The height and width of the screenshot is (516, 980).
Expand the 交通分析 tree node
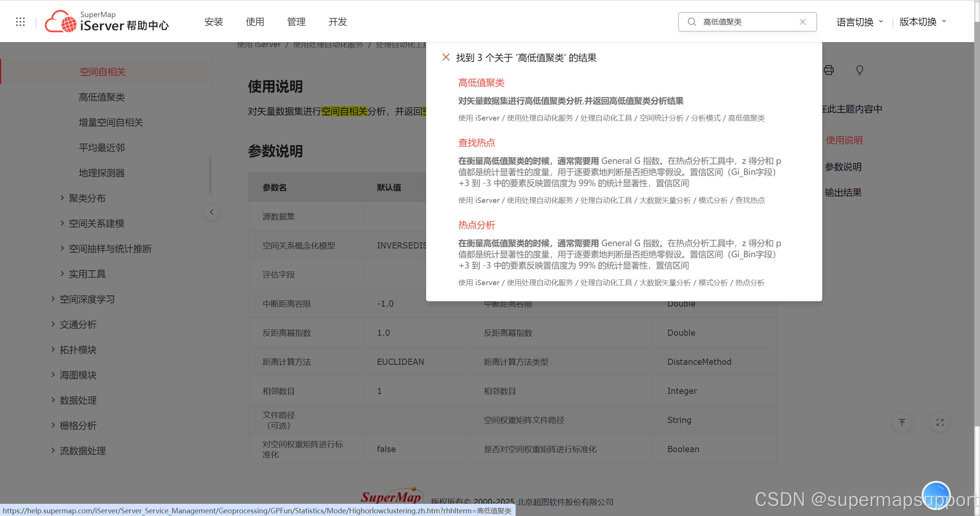pyautogui.click(x=53, y=324)
